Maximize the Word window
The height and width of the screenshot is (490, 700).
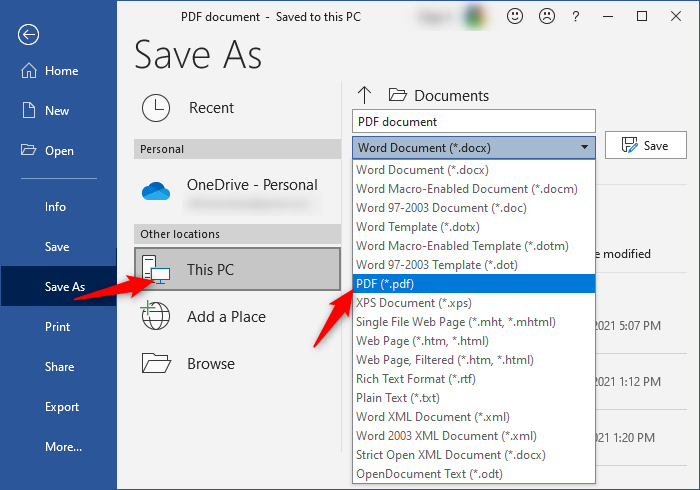pyautogui.click(x=642, y=17)
